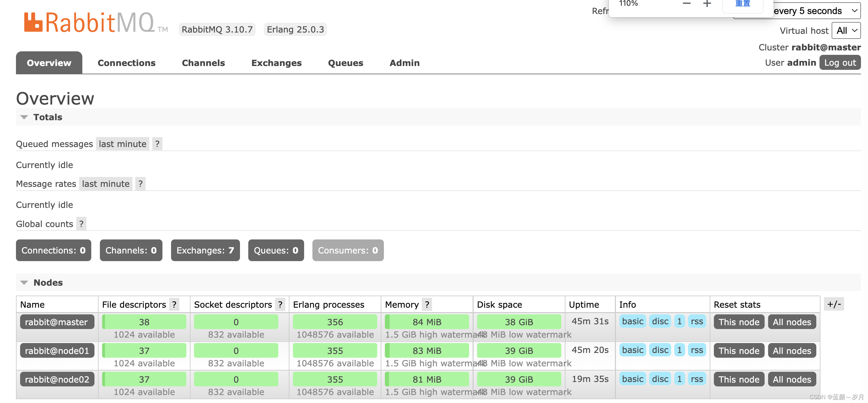
Task: Click Cluster name rabbit@master text
Action: [x=826, y=47]
